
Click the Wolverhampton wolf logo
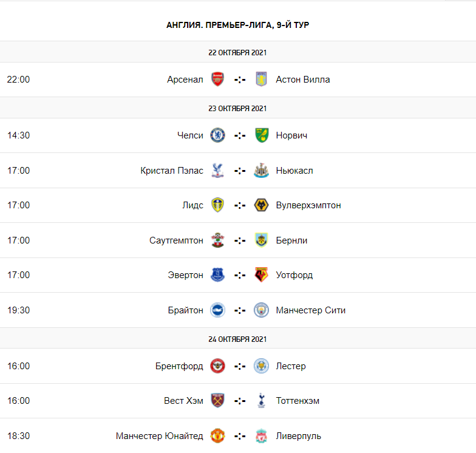tap(261, 205)
